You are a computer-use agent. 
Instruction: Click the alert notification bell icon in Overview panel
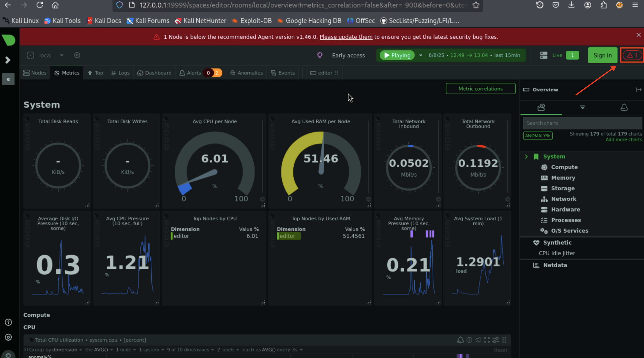624,107
